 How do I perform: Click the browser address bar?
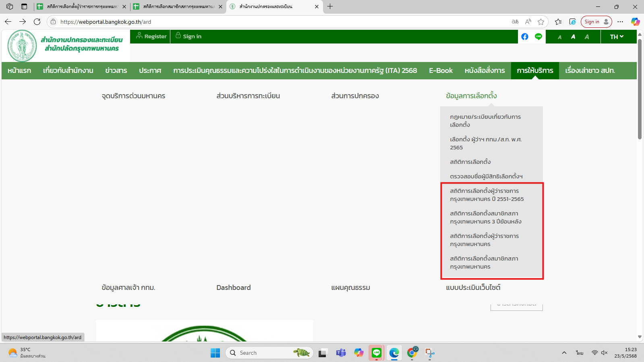click(x=282, y=22)
